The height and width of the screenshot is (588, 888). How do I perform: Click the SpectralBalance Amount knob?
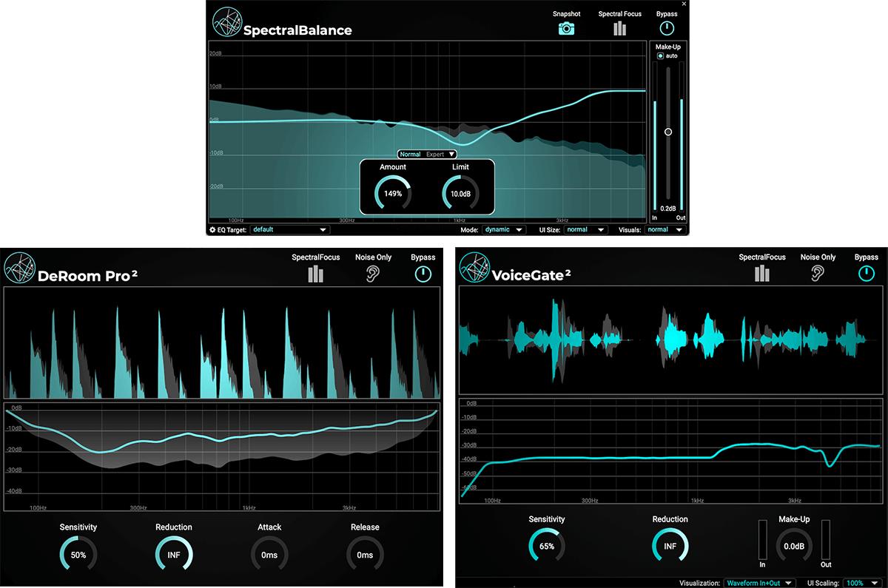[x=393, y=194]
